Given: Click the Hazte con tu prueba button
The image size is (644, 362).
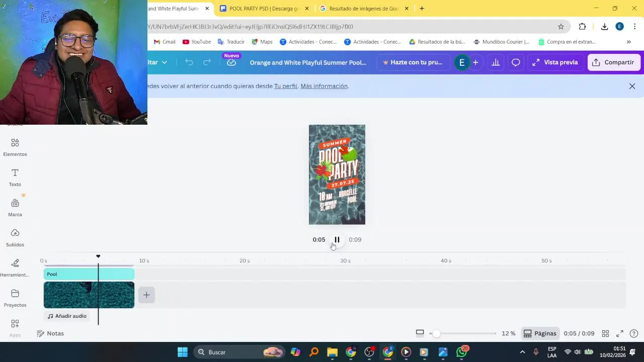Looking at the screenshot, I should click(x=413, y=62).
